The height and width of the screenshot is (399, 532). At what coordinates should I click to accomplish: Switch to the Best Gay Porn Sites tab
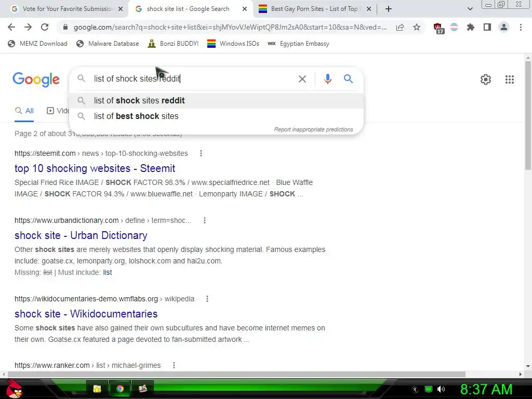pos(315,9)
